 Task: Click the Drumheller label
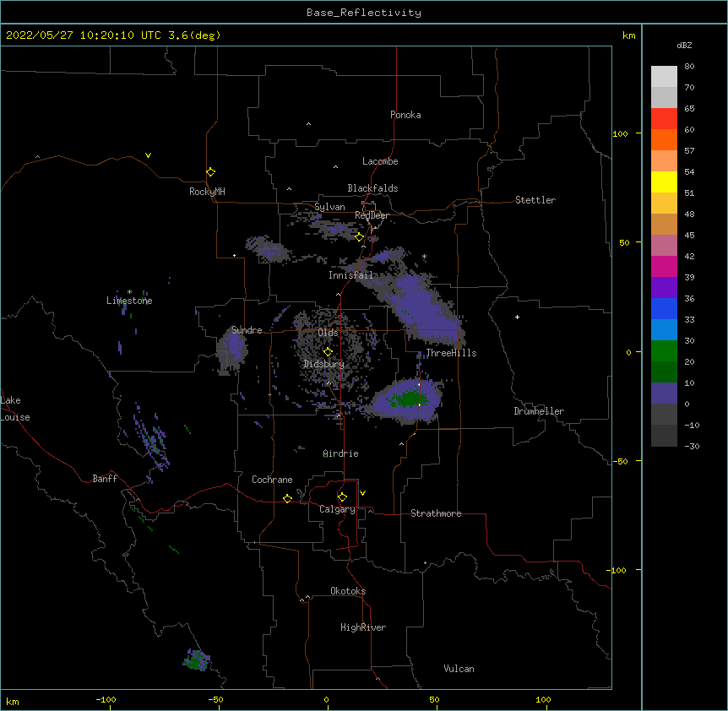point(539,411)
